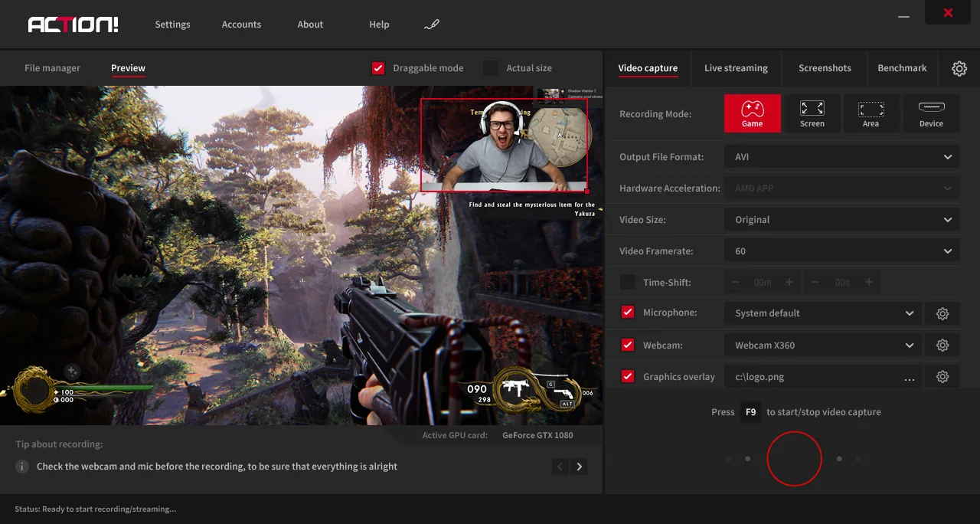980x524 pixels.
Task: Open Hardware Acceleration dropdown
Action: (842, 188)
